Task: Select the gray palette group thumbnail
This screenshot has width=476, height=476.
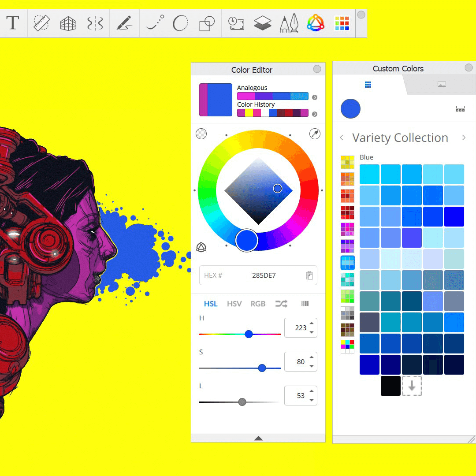Action: click(x=348, y=313)
